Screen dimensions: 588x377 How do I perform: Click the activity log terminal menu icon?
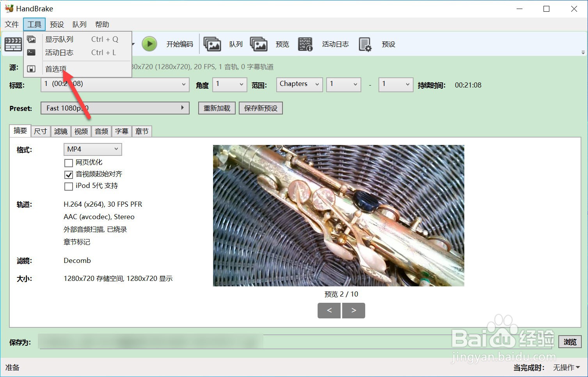click(32, 52)
